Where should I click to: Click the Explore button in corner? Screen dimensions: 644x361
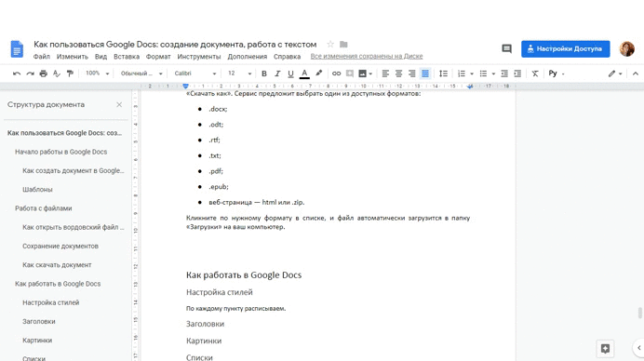coord(605,349)
